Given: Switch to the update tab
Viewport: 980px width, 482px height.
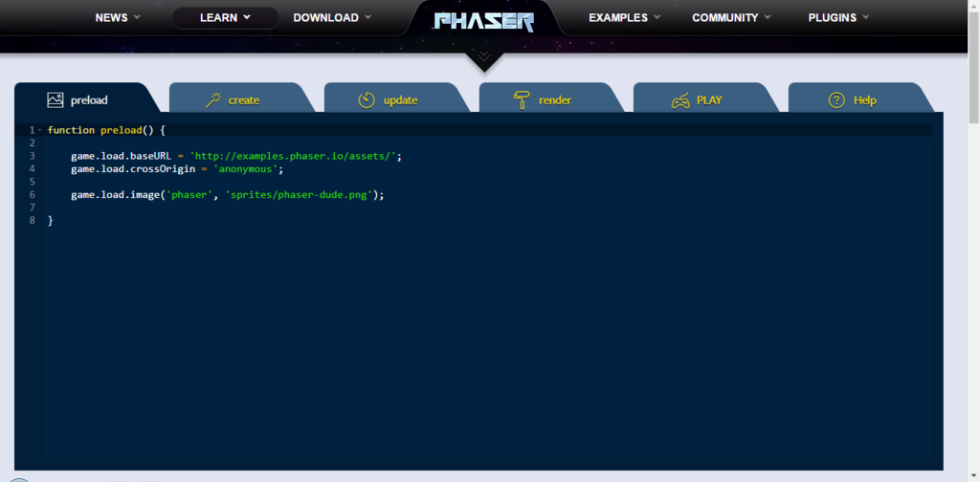Looking at the screenshot, I should tap(397, 98).
